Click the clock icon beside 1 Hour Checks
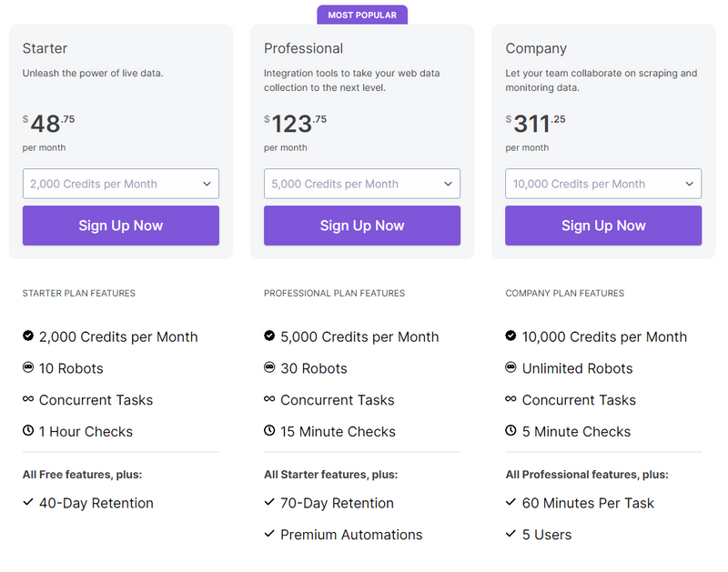The height and width of the screenshot is (572, 728). (28, 431)
